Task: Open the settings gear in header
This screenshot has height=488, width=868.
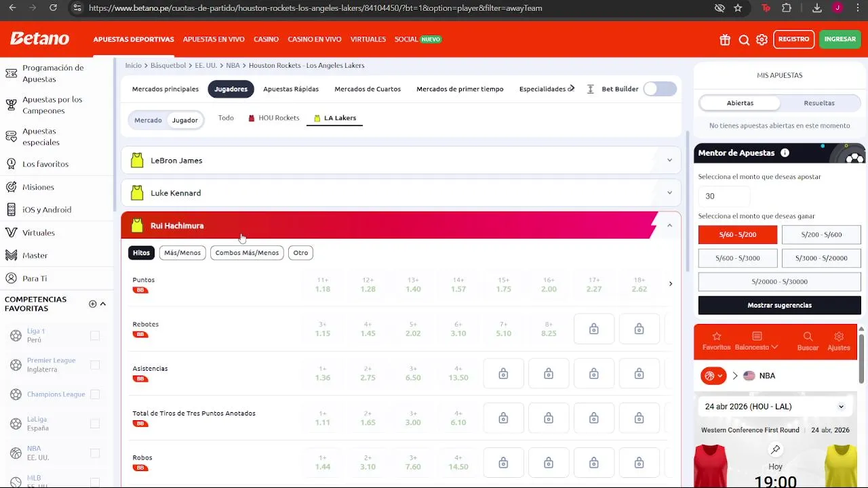Action: (762, 40)
